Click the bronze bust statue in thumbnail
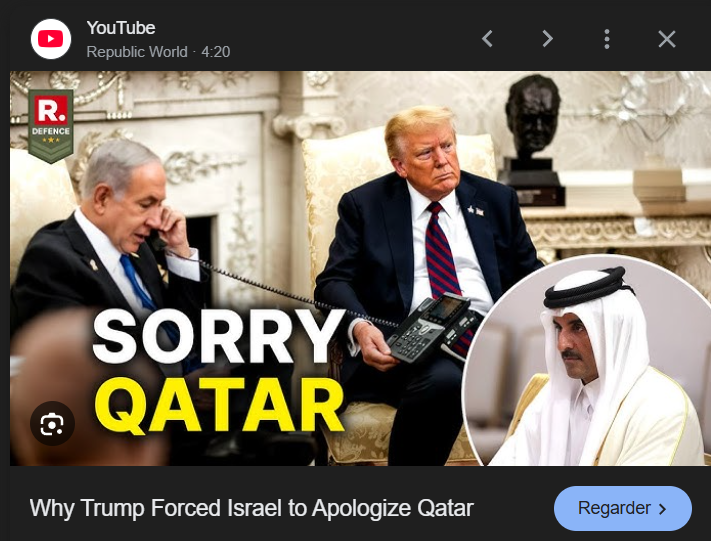 [x=532, y=138]
